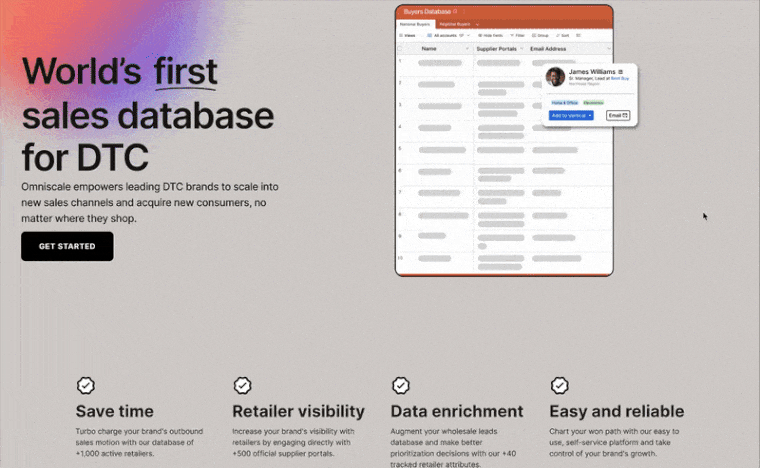Click the Group toolbar option
Image resolution: width=760 pixels, height=468 pixels.
point(540,35)
